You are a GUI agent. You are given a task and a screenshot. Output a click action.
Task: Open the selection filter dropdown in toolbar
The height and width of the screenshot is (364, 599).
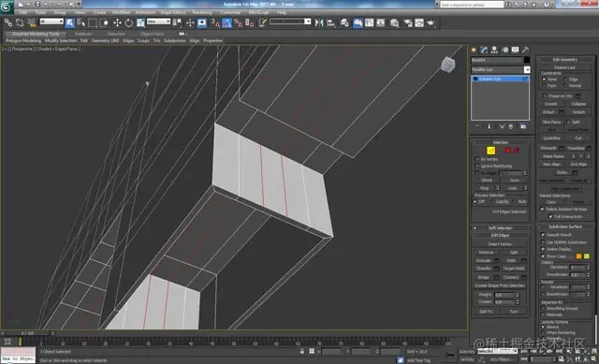point(51,22)
